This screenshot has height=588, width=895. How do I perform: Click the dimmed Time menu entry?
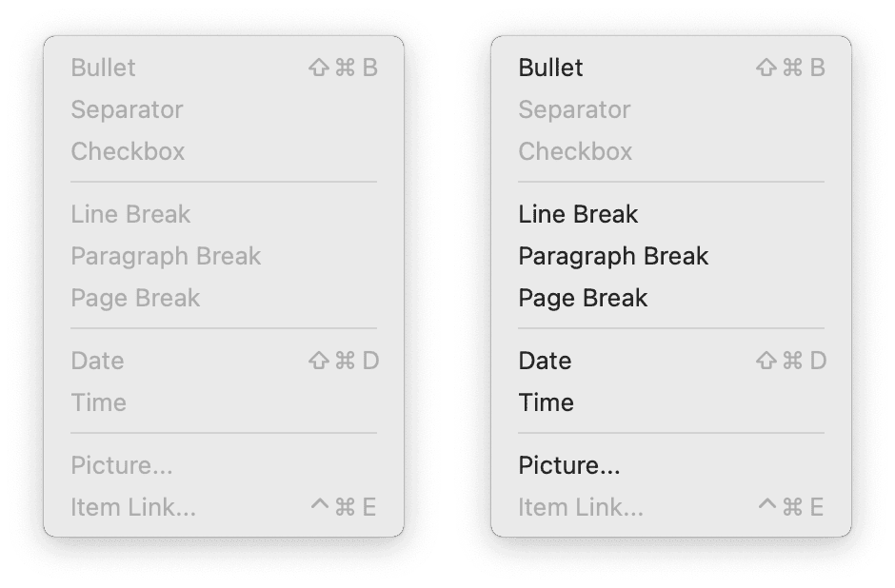(x=98, y=402)
